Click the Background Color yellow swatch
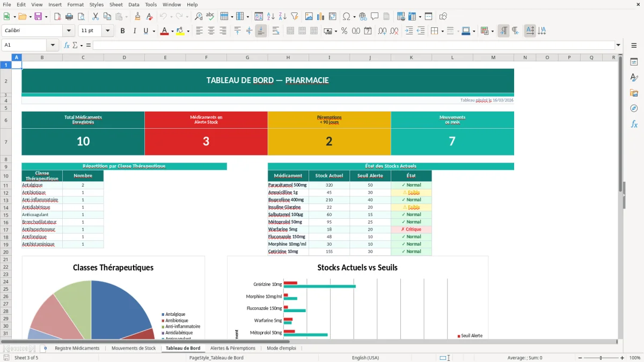 pos(180,31)
